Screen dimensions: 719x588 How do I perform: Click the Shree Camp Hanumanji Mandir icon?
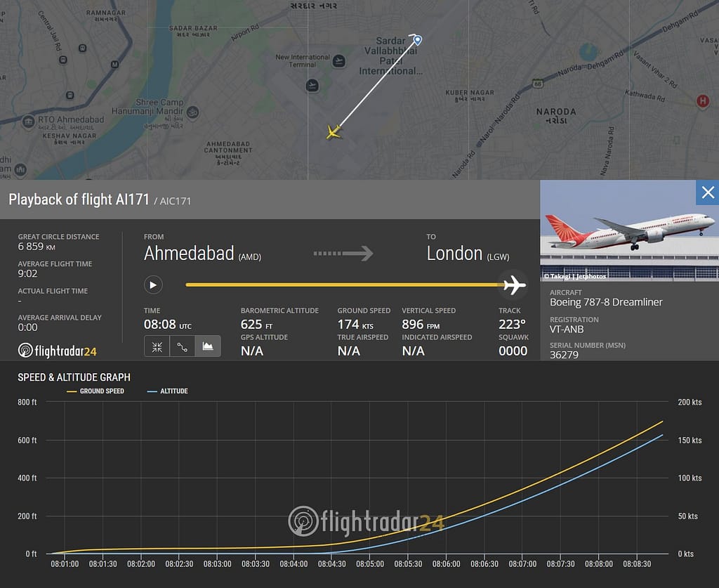[x=192, y=112]
